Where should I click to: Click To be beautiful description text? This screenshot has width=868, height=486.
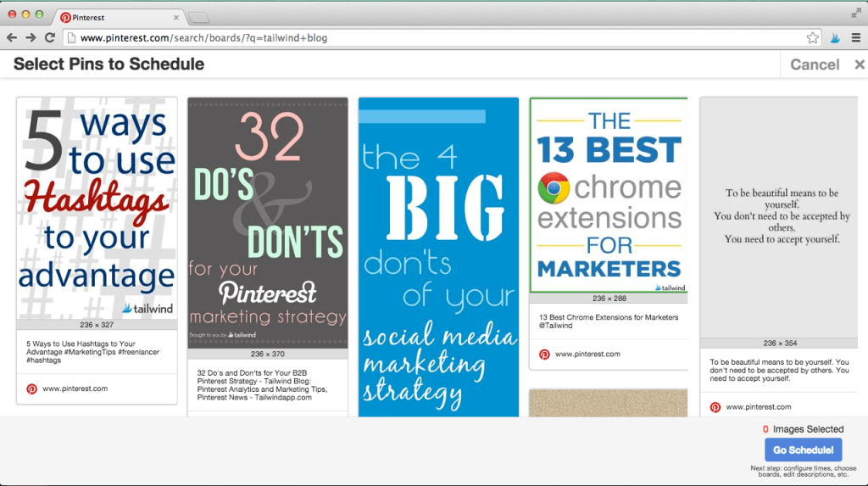click(x=780, y=370)
